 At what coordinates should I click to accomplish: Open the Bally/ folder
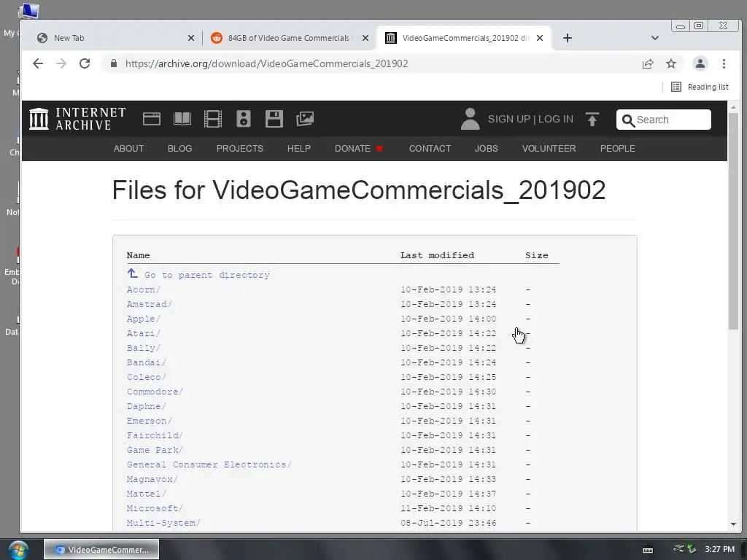click(144, 348)
